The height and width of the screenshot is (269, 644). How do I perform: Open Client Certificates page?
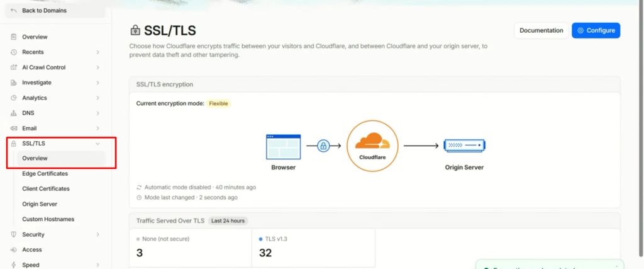pos(46,189)
